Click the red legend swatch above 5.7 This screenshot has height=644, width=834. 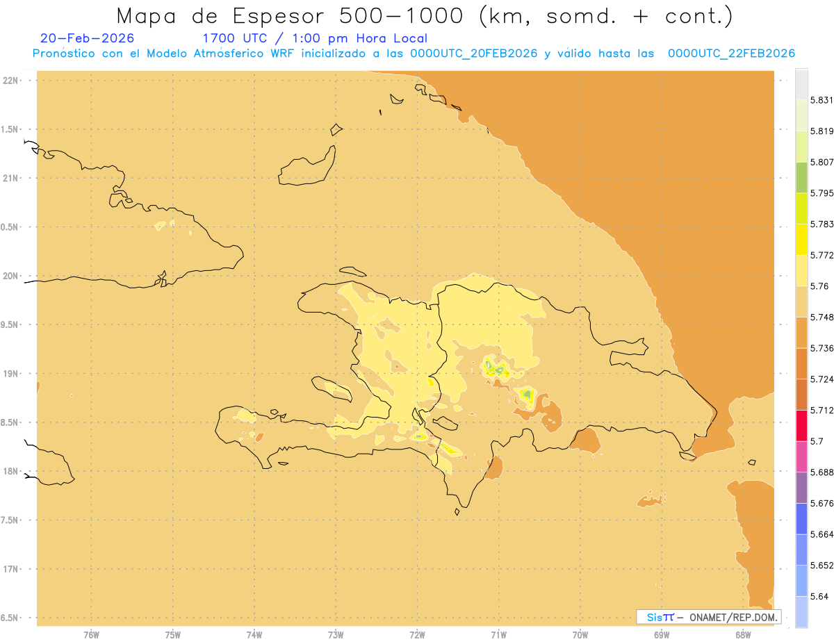click(801, 425)
